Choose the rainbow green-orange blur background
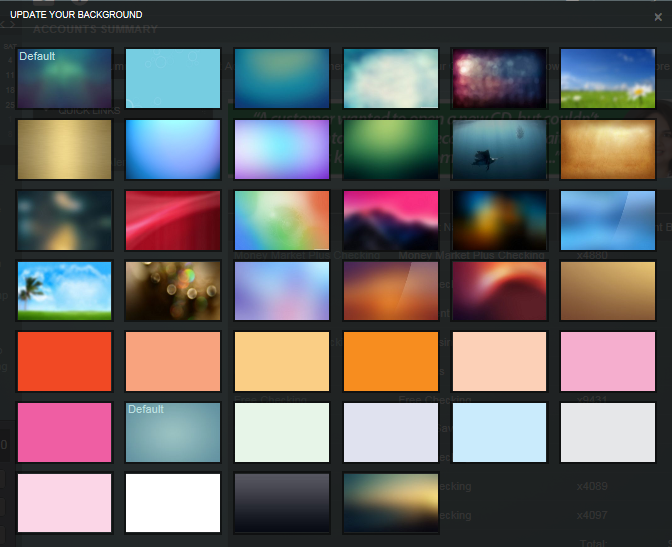Screen dimensions: 672x547 pos(282,220)
